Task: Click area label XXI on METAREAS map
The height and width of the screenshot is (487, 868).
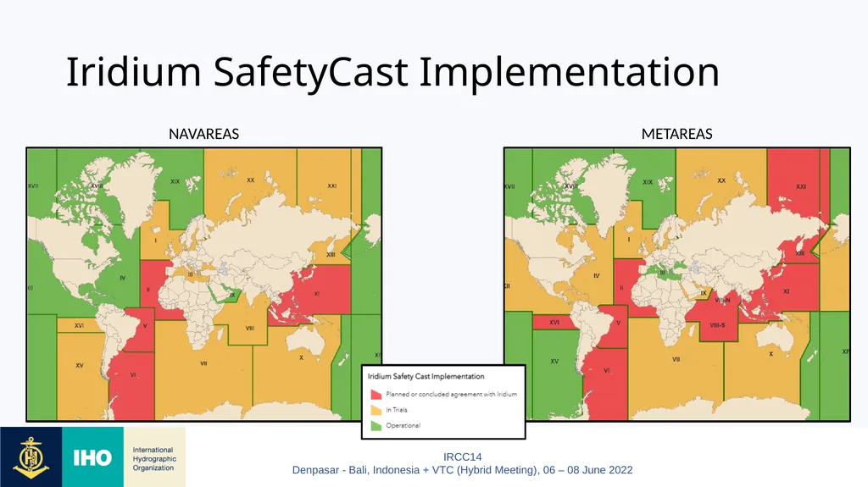Action: (x=801, y=186)
